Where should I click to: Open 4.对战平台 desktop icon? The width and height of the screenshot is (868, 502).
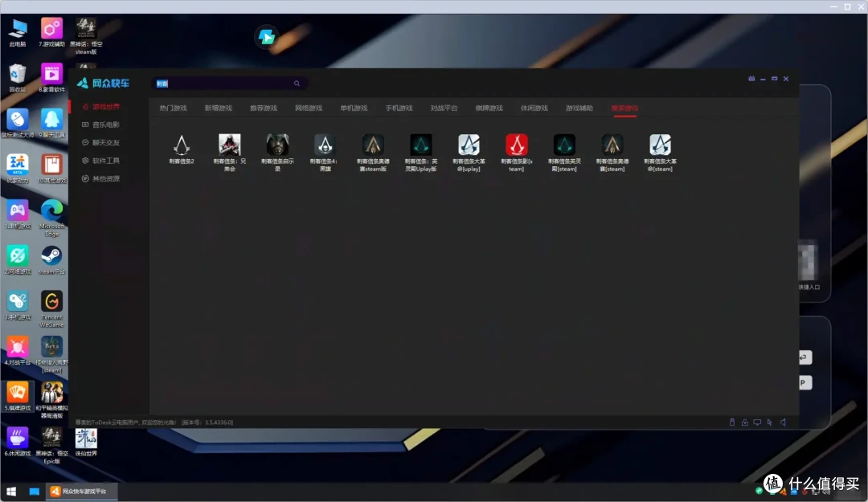tap(18, 351)
